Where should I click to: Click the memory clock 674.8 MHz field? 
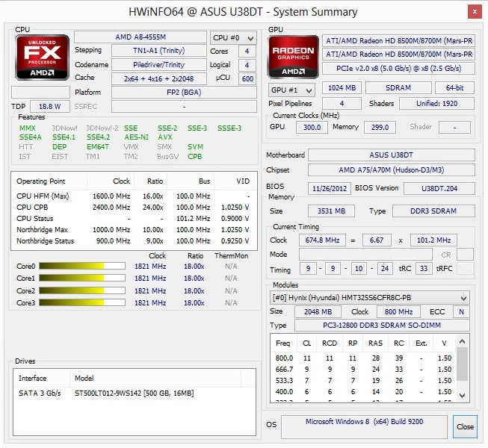tap(322, 240)
